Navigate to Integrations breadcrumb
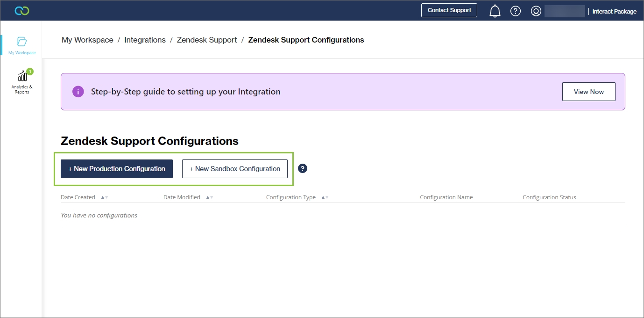This screenshot has height=318, width=644. pos(145,40)
